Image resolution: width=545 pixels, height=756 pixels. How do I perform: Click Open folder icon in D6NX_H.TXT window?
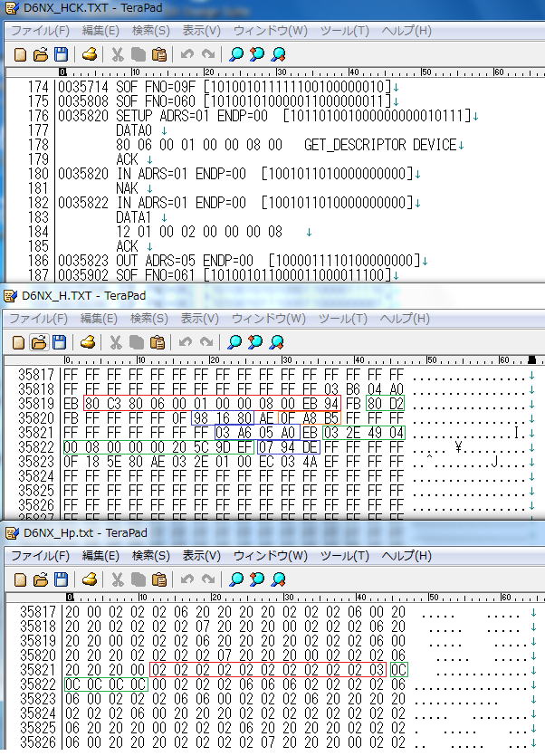click(41, 342)
